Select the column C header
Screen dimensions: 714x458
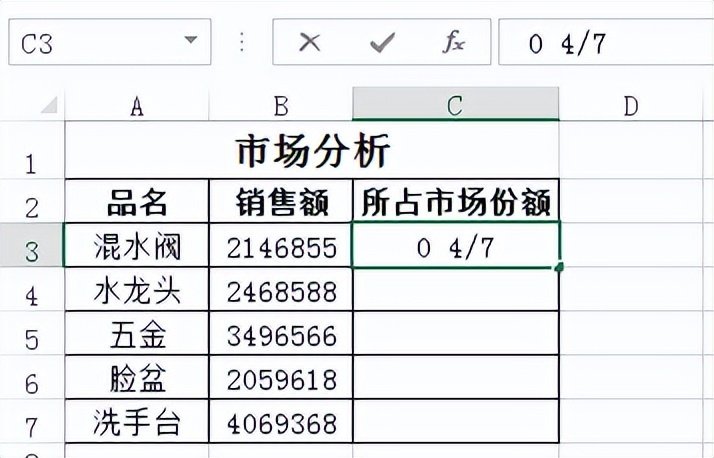point(455,104)
